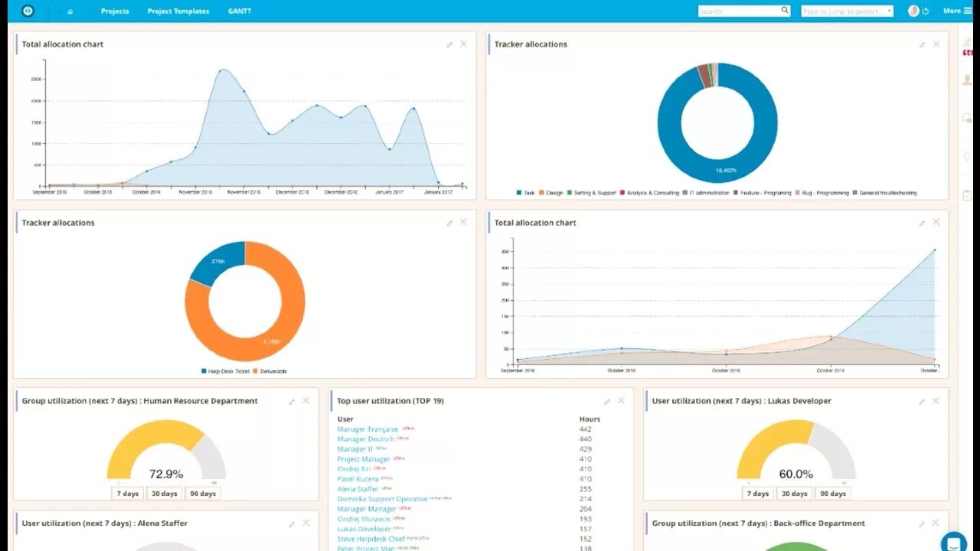The image size is (980, 551).
Task: Open Project Templates menu
Action: pyautogui.click(x=178, y=11)
